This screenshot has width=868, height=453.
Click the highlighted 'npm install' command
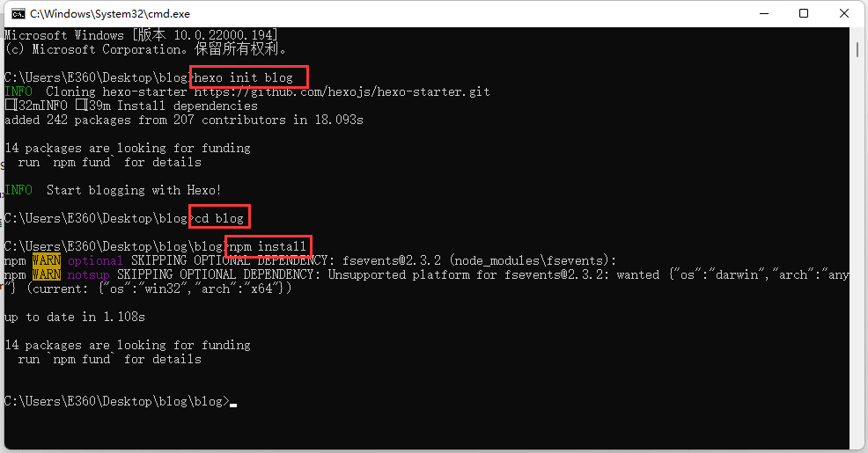268,246
